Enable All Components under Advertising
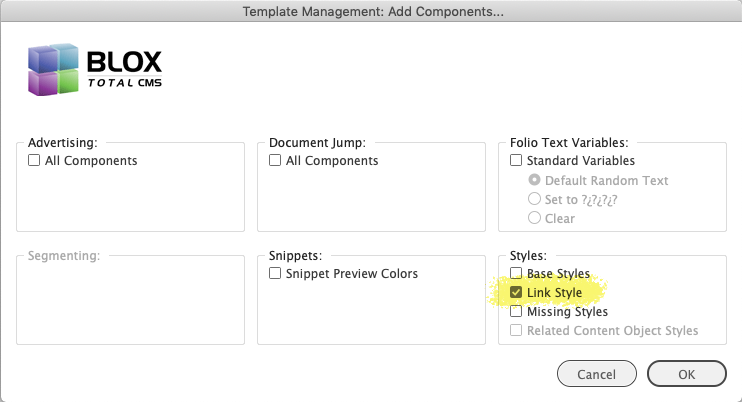742x402 pixels. [35, 161]
